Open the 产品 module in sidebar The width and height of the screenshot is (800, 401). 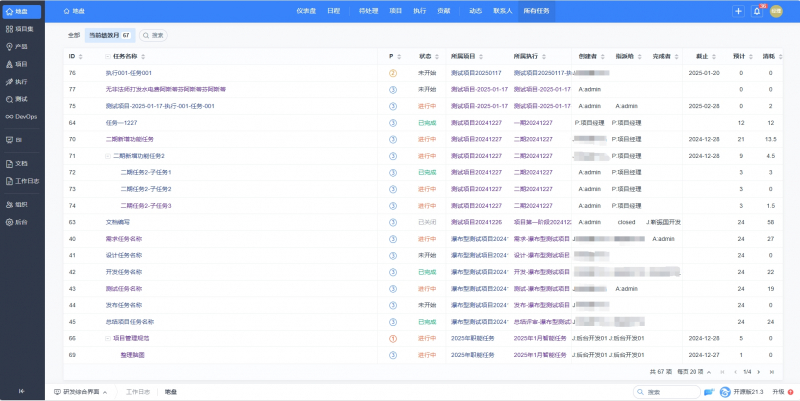click(x=22, y=46)
